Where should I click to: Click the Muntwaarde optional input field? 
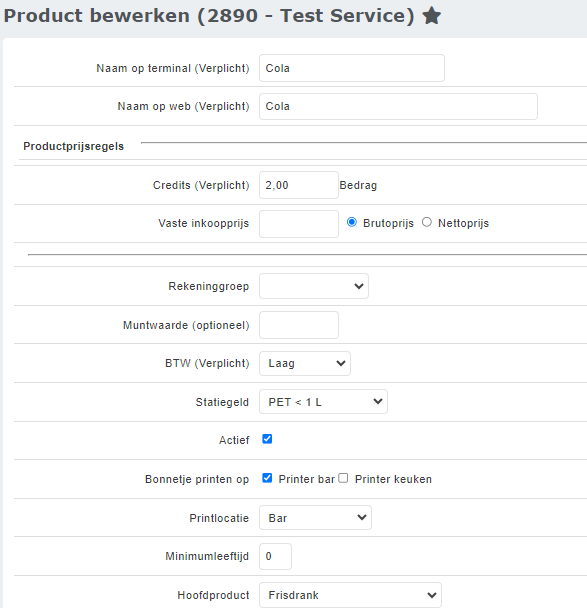[x=299, y=325]
